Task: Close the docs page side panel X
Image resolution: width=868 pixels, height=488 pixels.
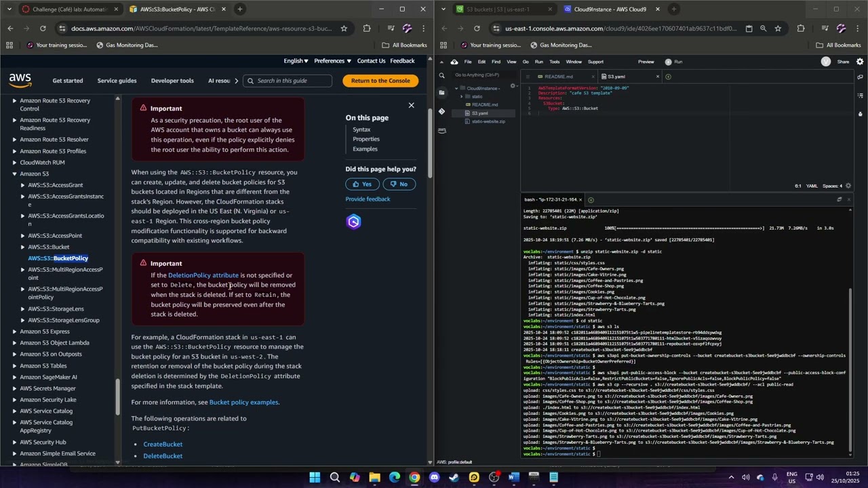Action: pyautogui.click(x=411, y=105)
